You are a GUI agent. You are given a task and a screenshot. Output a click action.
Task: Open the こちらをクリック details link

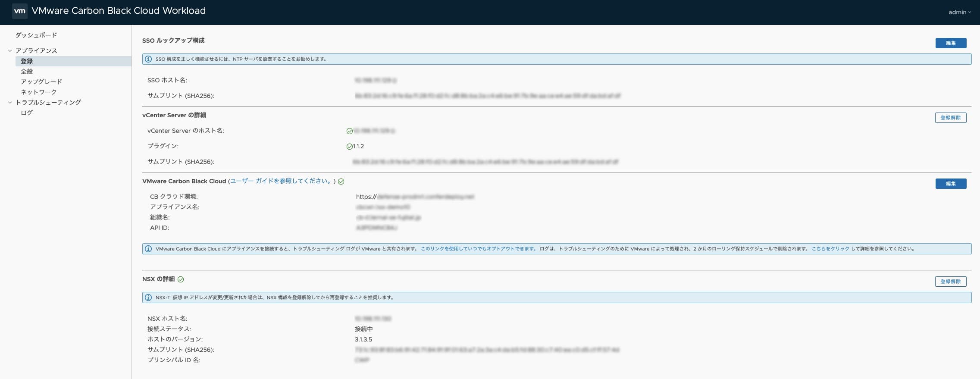pos(830,249)
